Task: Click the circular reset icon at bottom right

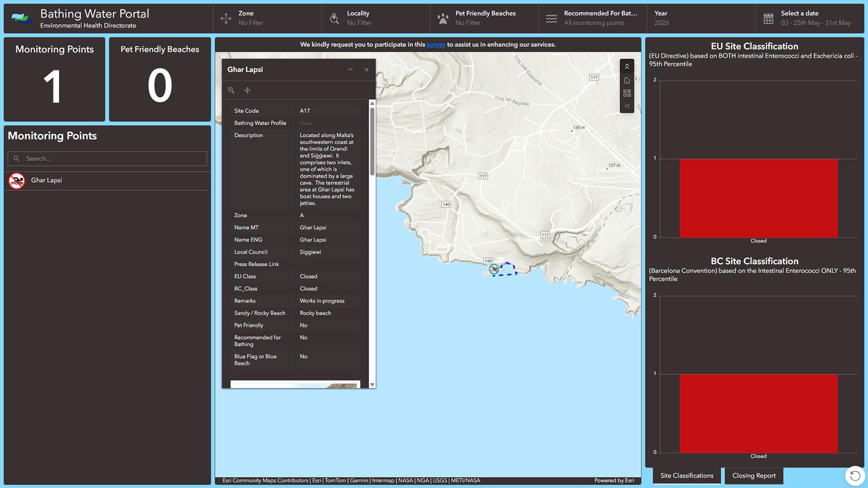Action: (x=855, y=476)
